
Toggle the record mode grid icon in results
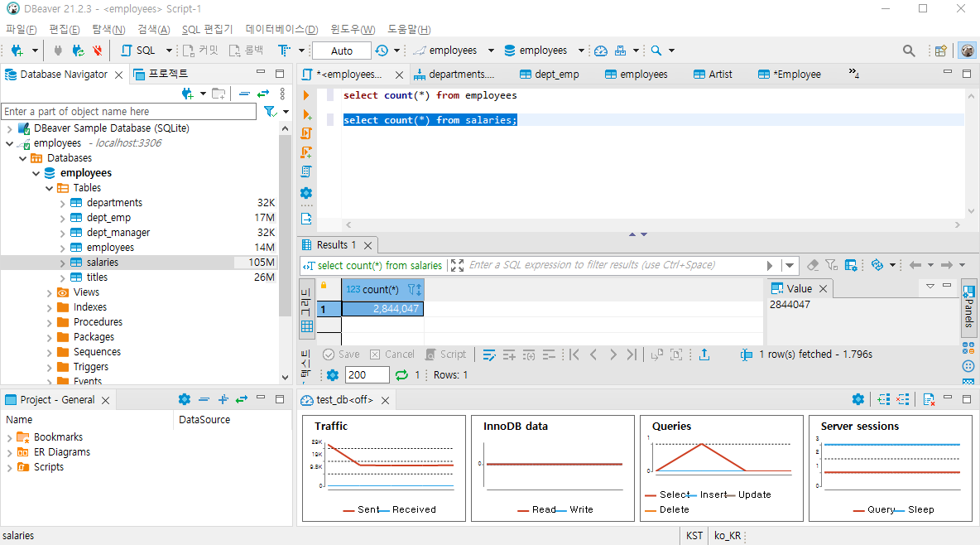coord(307,326)
